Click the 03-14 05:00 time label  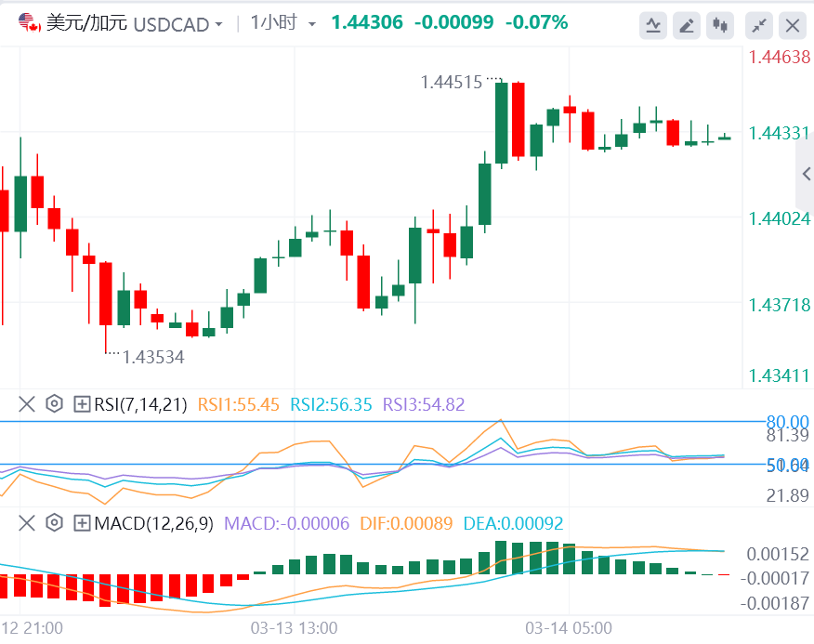(x=569, y=628)
